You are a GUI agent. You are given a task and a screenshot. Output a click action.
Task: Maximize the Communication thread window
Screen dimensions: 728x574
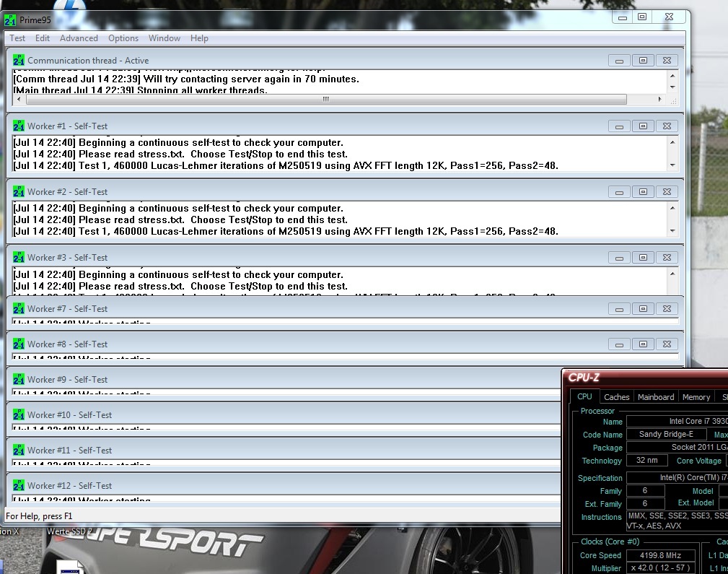point(643,61)
